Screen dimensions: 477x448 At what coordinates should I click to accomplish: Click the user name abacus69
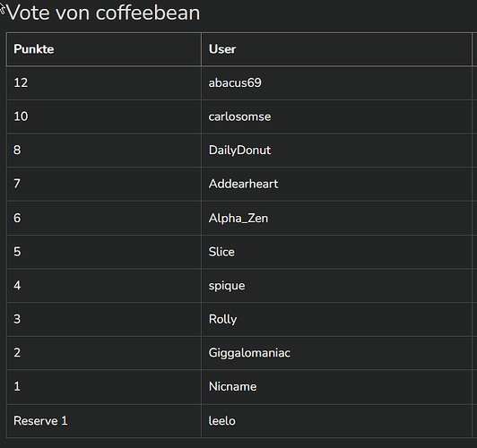(235, 83)
